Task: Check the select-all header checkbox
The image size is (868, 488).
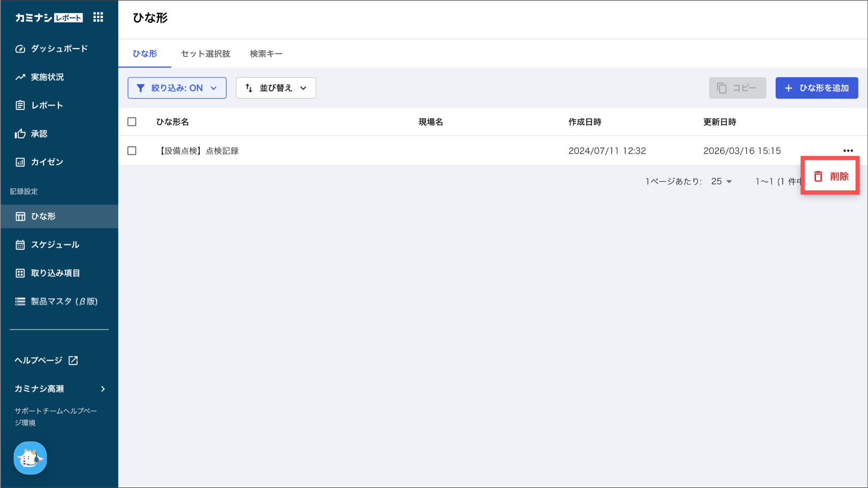Action: click(132, 122)
